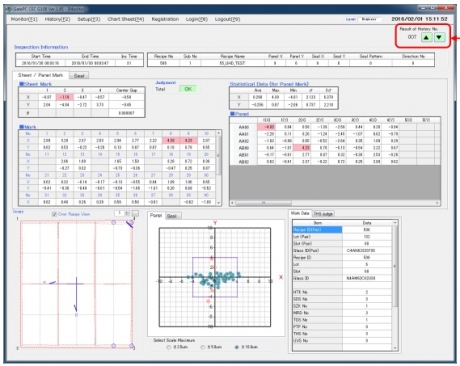Click the Panel table right scroll arrow

[437, 202]
